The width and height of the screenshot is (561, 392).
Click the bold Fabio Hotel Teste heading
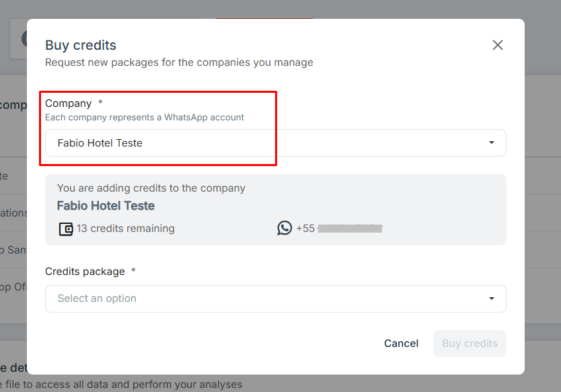[106, 206]
